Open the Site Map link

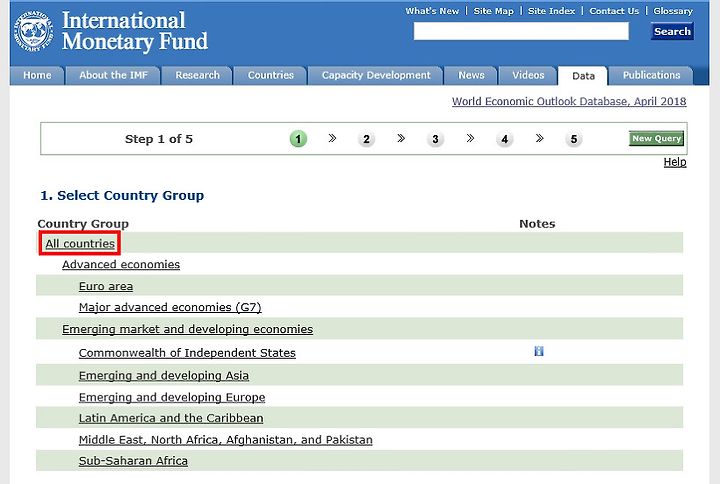(x=494, y=11)
